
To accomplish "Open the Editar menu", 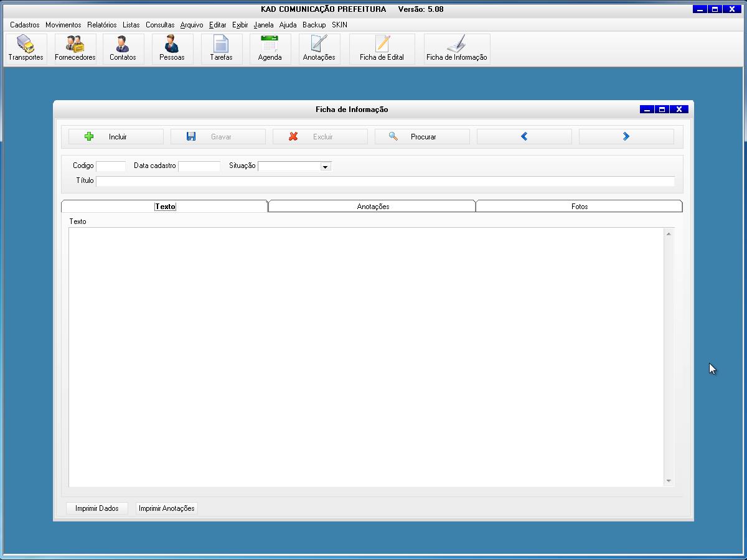I will (218, 25).
